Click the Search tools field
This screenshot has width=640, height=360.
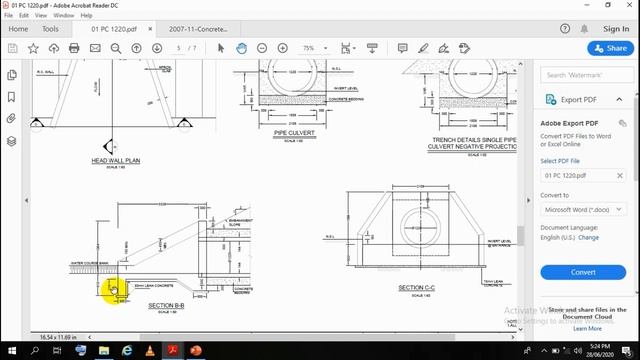coord(586,75)
